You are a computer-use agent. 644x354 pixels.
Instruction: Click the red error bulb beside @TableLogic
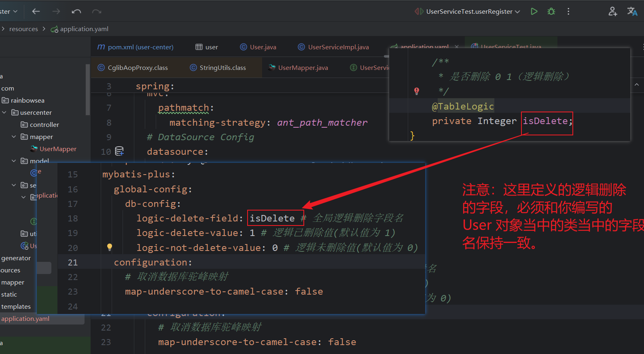coord(417,91)
